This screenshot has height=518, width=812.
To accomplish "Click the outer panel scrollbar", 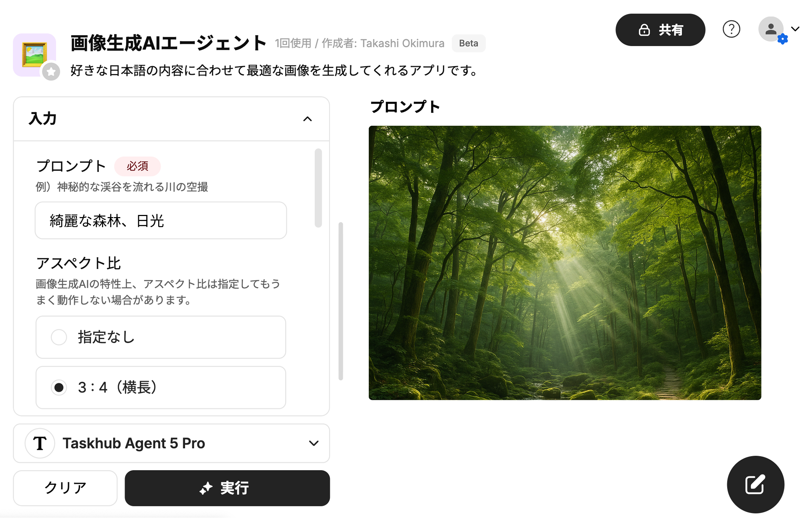I will [x=340, y=301].
